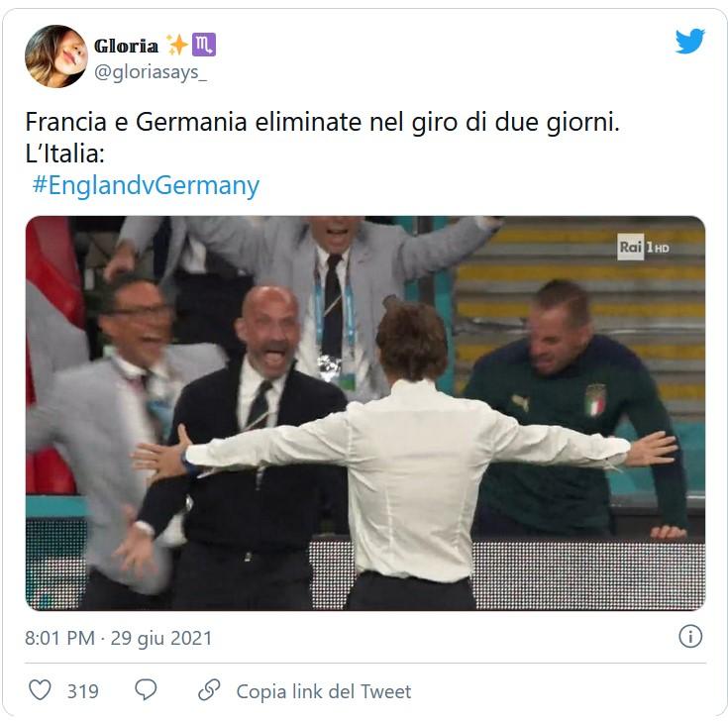Screen dimensions: 728x723
Task: Open the #EnglandvGermany hashtag
Action: [x=146, y=186]
